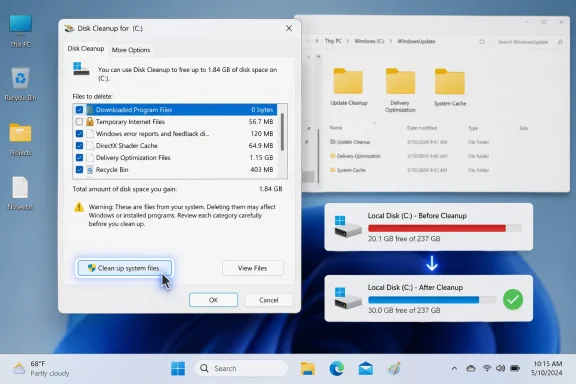Uncheck Downloaded Program Files checkbox
Viewport: 576px width, 384px height.
click(x=79, y=110)
